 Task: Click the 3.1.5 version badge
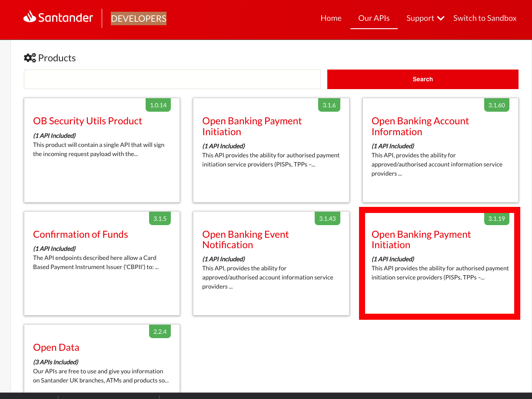(x=160, y=219)
